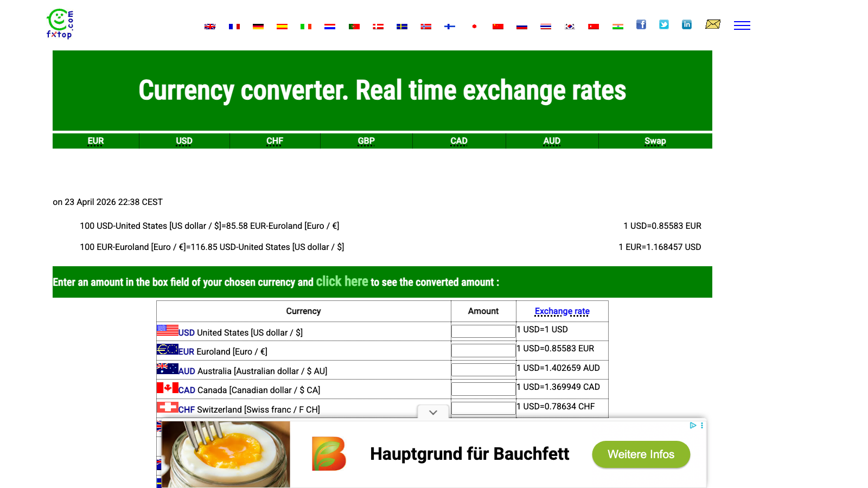Screen dimensions: 868x488
Task: Switch language using the German flag
Action: point(259,26)
